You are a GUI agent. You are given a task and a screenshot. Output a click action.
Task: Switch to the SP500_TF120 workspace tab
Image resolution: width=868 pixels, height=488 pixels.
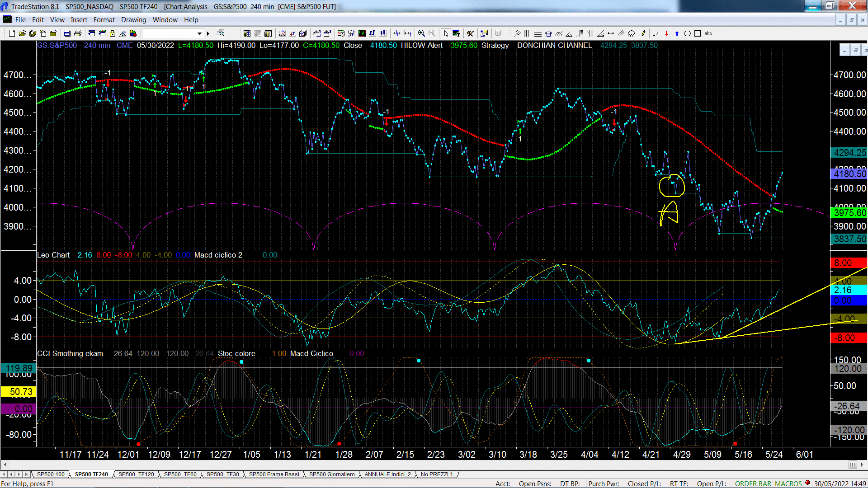(136, 474)
